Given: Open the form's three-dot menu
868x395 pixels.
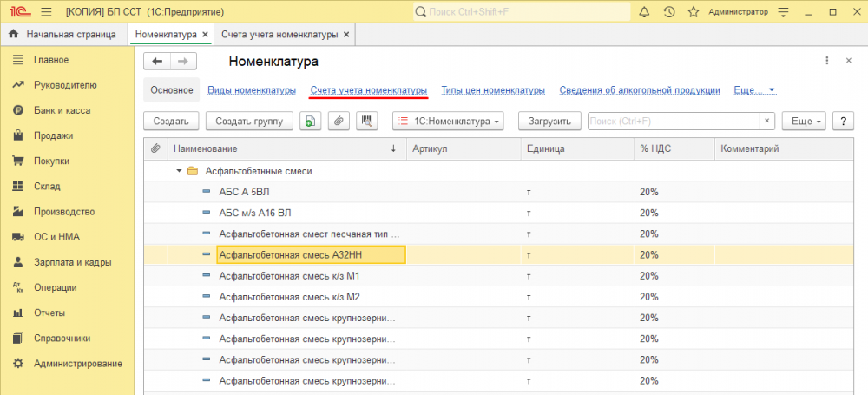Looking at the screenshot, I should point(827,61).
